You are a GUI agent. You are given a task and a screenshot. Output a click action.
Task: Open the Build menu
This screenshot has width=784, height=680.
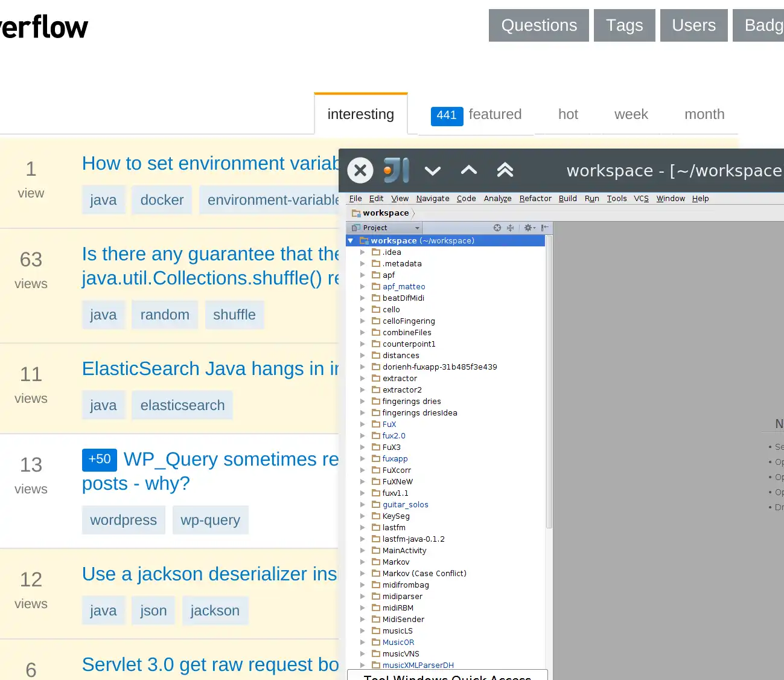pos(568,198)
